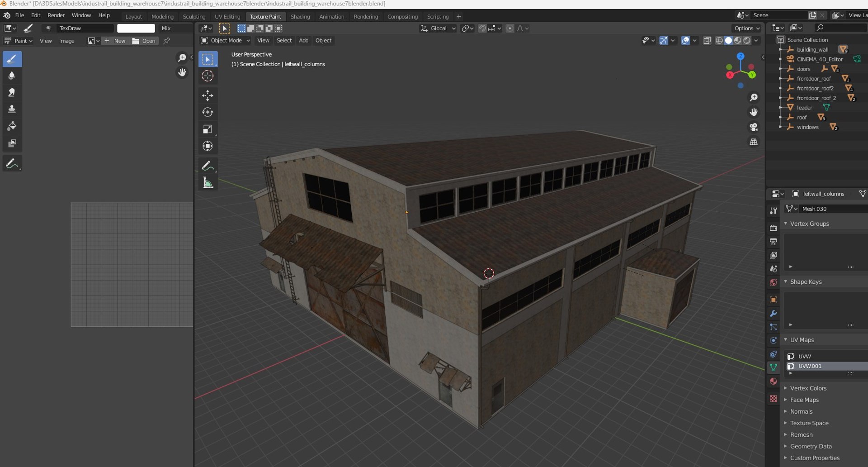Open the Paint mode dropdown

coord(19,41)
